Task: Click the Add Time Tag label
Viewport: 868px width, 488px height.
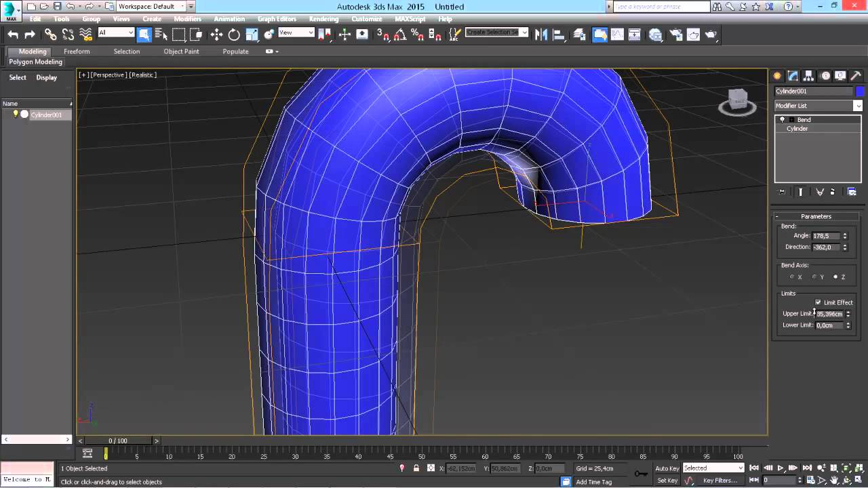Action: tap(593, 482)
